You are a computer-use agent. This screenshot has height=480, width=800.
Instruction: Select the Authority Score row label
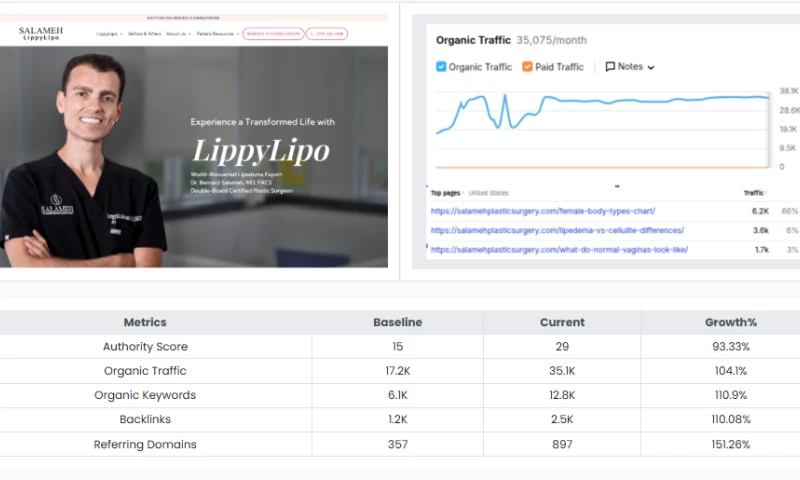tap(145, 347)
